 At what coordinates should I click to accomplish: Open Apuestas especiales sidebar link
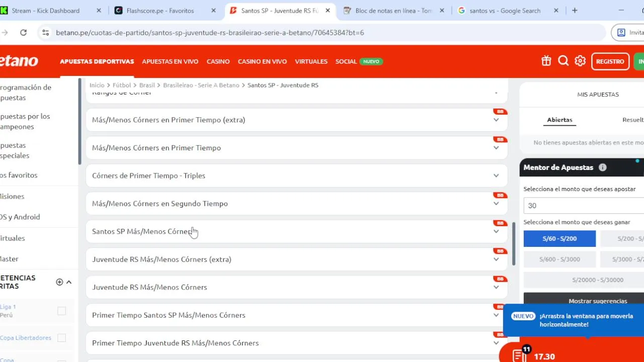tap(15, 150)
